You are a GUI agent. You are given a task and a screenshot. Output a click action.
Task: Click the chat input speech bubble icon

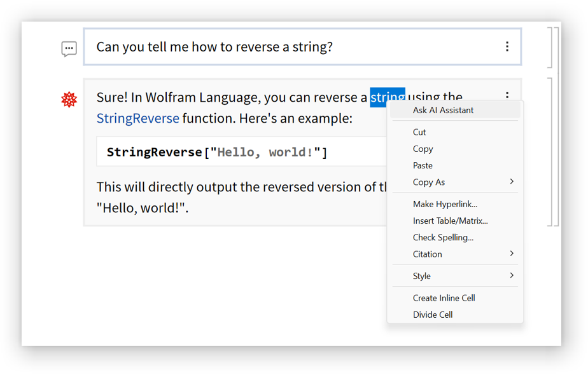click(69, 49)
